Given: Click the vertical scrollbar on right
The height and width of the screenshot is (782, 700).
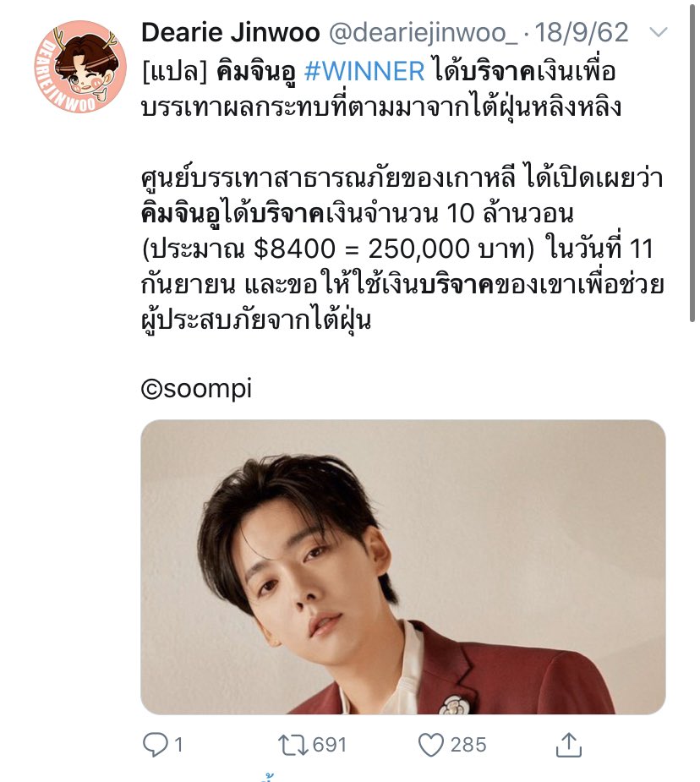Looking at the screenshot, I should tap(692, 162).
